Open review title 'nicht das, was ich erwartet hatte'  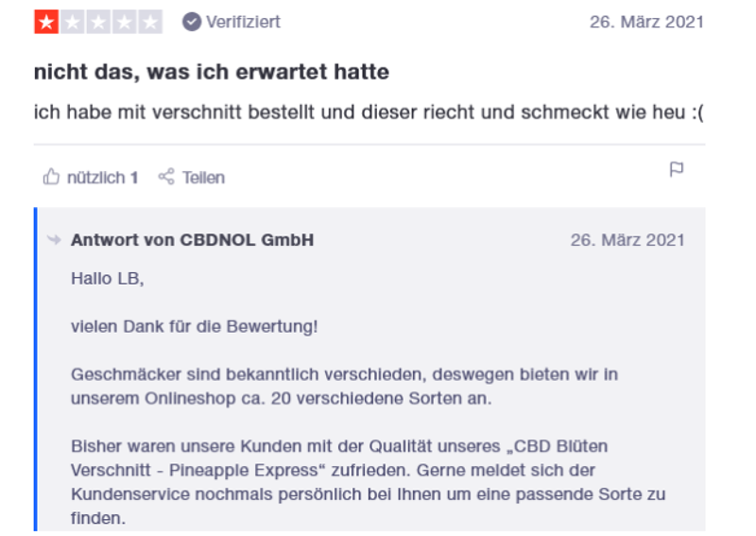212,72
